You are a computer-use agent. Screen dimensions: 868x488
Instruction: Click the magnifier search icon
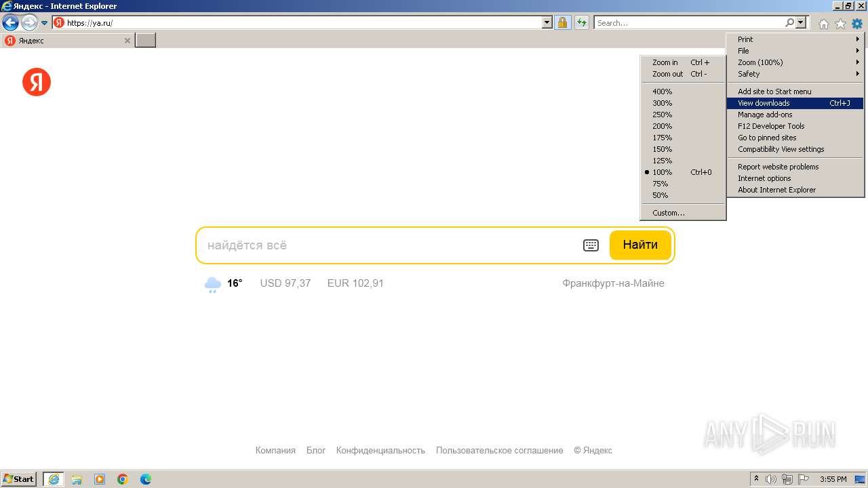click(790, 23)
